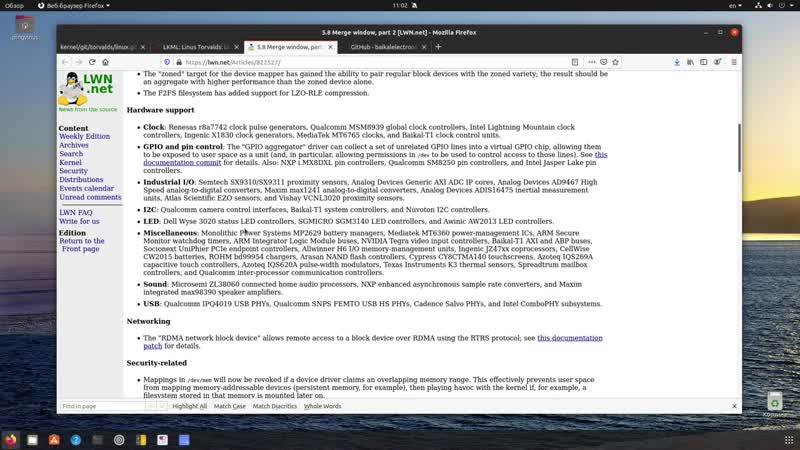
Task: Go back with the browser back arrow
Action: tap(65, 62)
